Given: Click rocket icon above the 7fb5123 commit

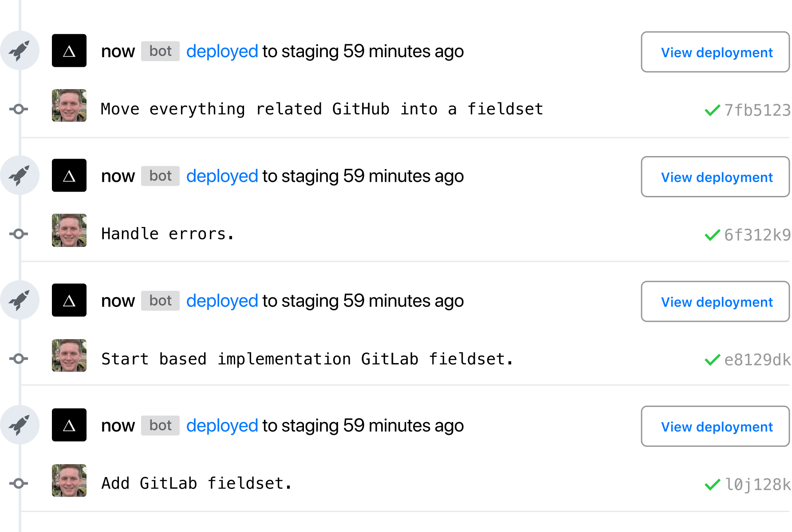Looking at the screenshot, I should (x=20, y=51).
